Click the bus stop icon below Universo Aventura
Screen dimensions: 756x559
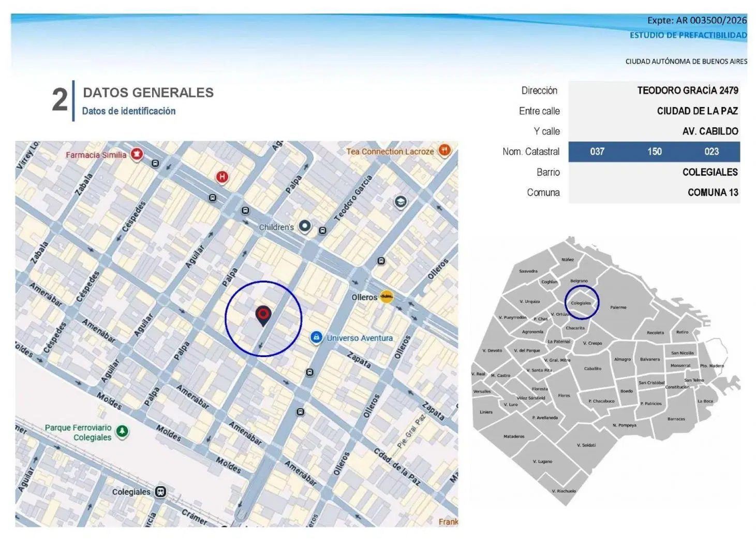(309, 372)
